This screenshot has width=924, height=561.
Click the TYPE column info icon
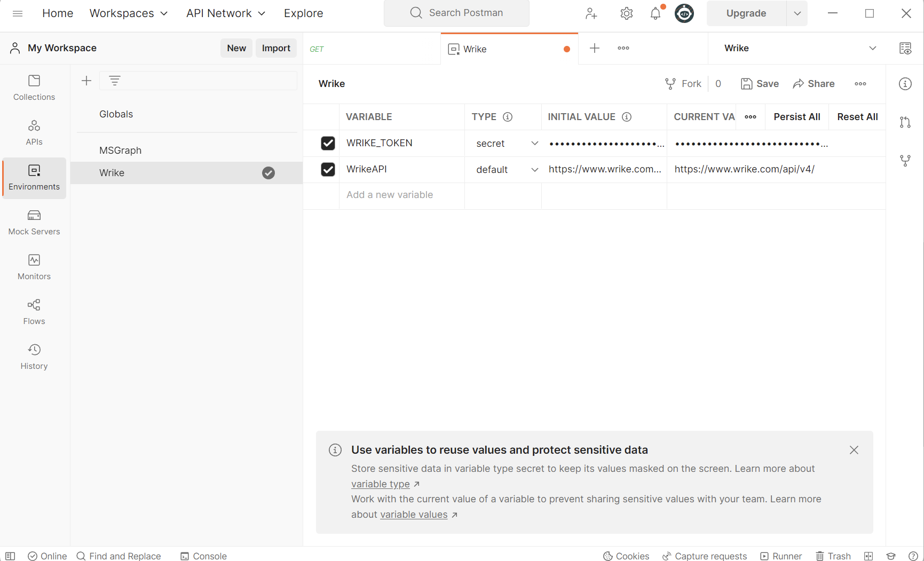pos(508,117)
